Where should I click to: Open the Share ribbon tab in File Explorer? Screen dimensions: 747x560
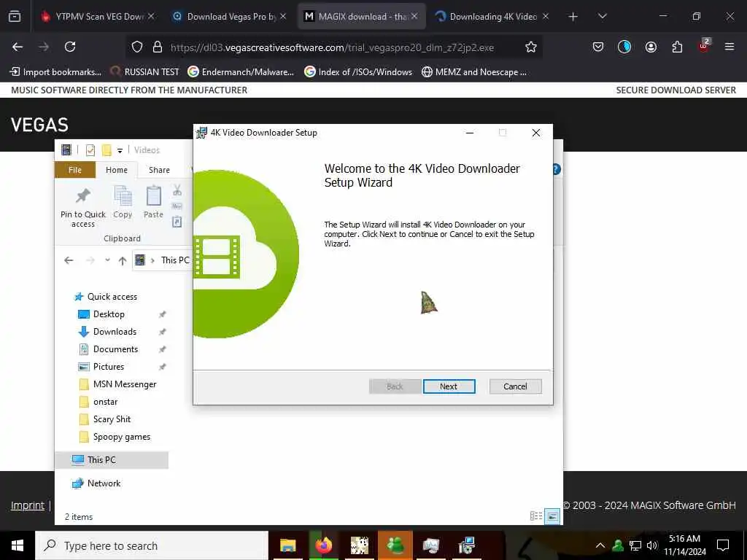click(159, 170)
